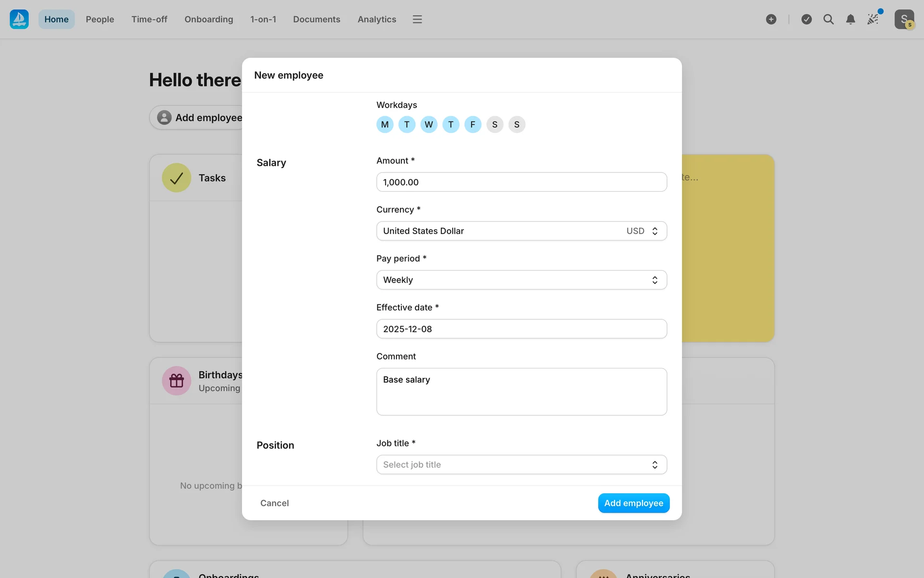Open the Currency dropdown
The height and width of the screenshot is (578, 924).
[x=521, y=231]
